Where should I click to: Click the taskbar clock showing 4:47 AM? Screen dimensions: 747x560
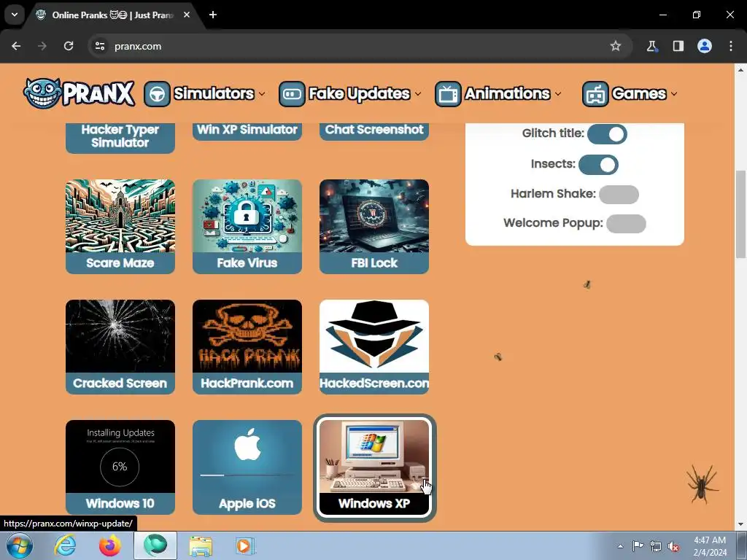(710, 546)
